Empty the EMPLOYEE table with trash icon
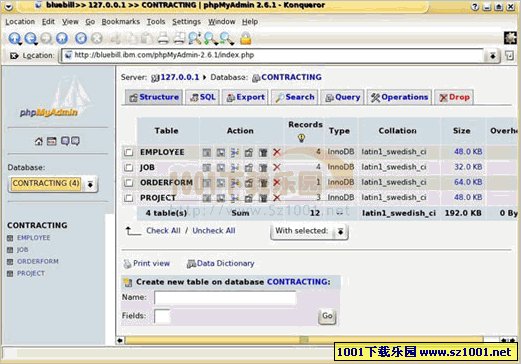This screenshot has width=521, height=364. pyautogui.click(x=263, y=153)
